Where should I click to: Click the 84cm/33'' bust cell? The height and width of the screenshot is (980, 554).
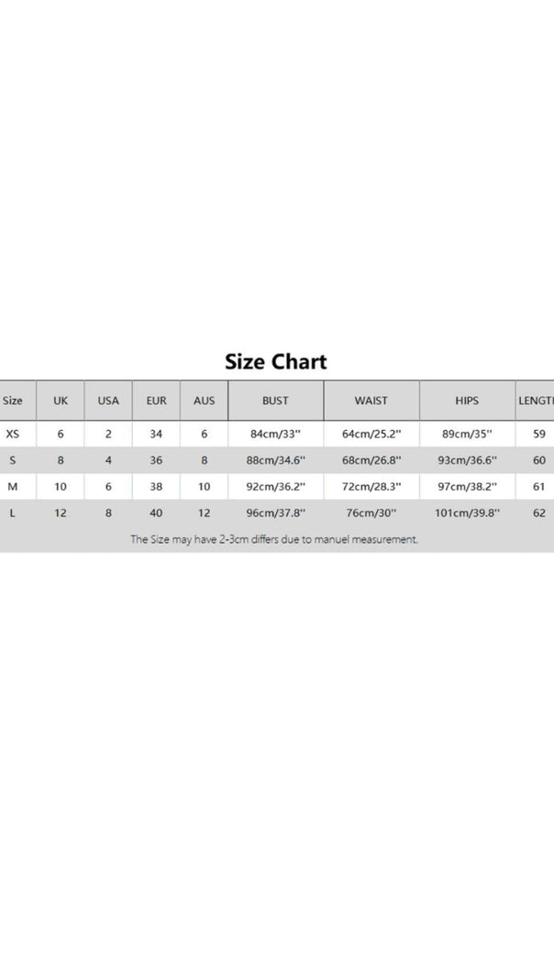(276, 434)
